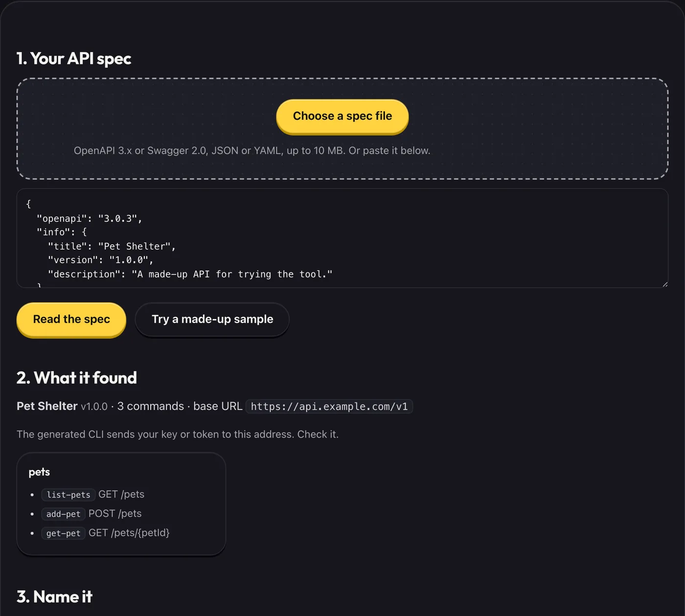Viewport: 685px width, 616px height.
Task: Click the GET /pets/{petId} path text
Action: point(129,533)
